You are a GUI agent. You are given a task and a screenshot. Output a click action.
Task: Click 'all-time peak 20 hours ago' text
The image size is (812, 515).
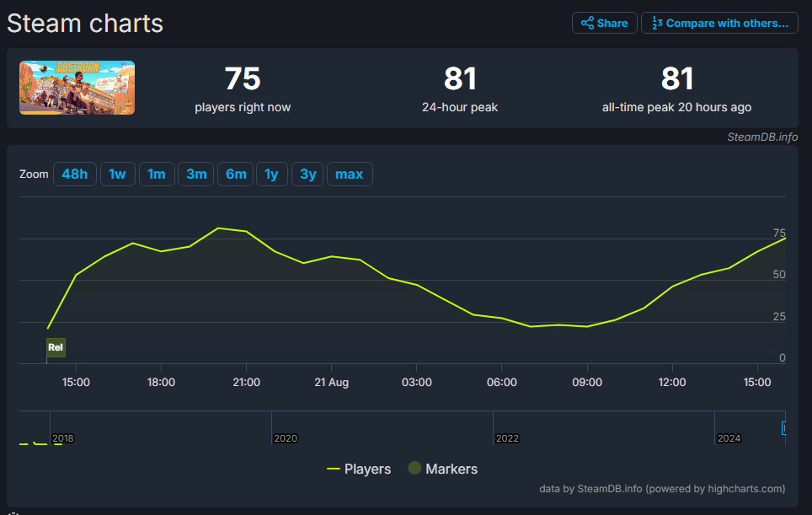click(676, 107)
